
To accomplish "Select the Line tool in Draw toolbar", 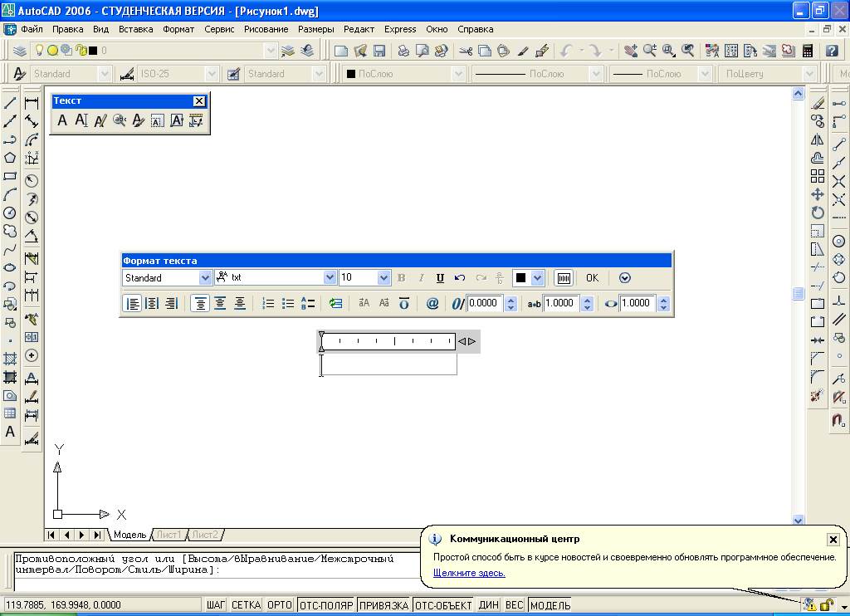I will [10, 102].
